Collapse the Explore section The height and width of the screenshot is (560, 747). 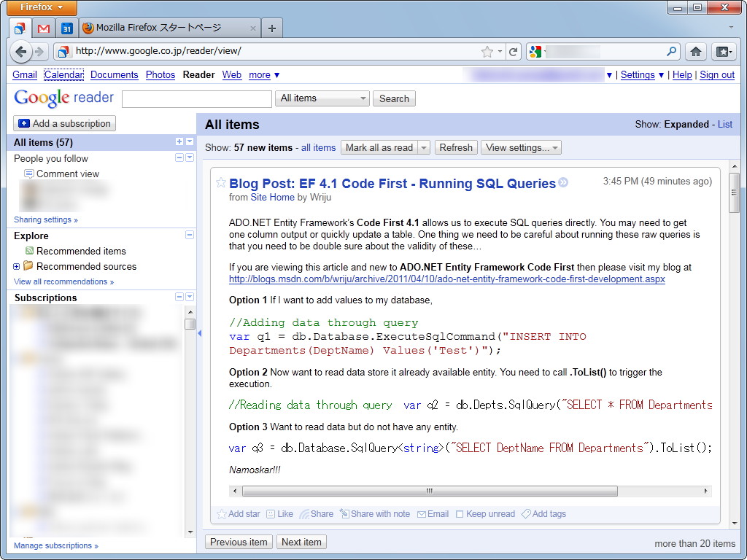coord(190,235)
